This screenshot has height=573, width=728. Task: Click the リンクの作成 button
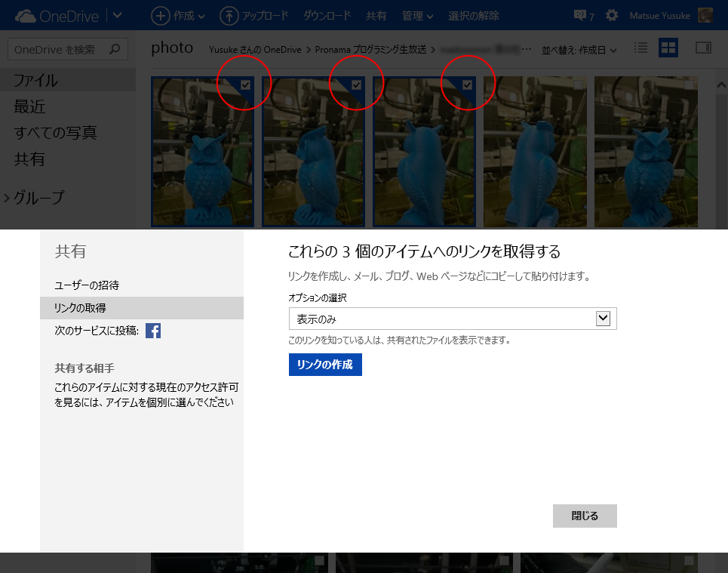pyautogui.click(x=324, y=365)
